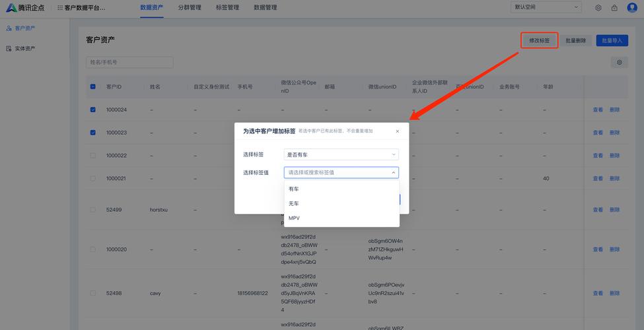Check the row 1000020 checkbox
The image size is (644, 330).
click(x=93, y=249)
